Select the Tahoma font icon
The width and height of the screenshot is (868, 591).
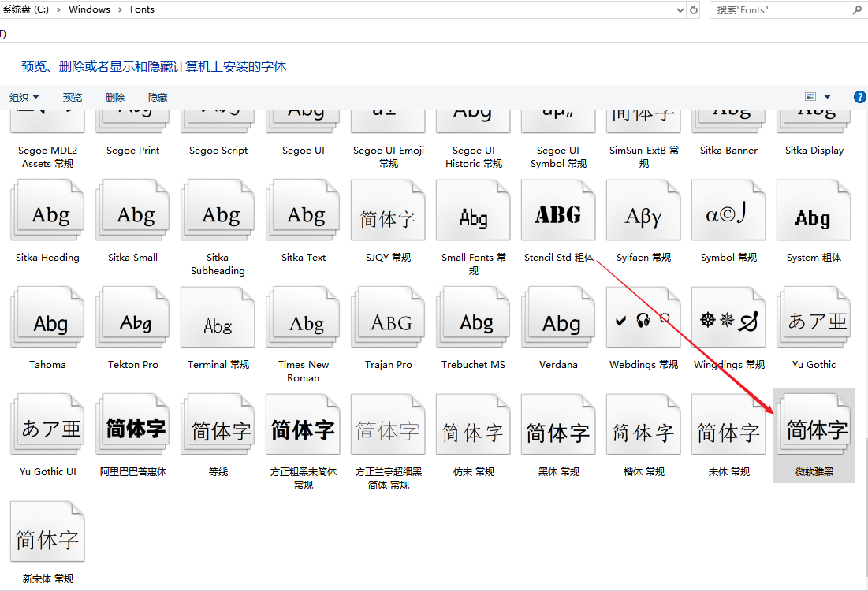coord(47,318)
